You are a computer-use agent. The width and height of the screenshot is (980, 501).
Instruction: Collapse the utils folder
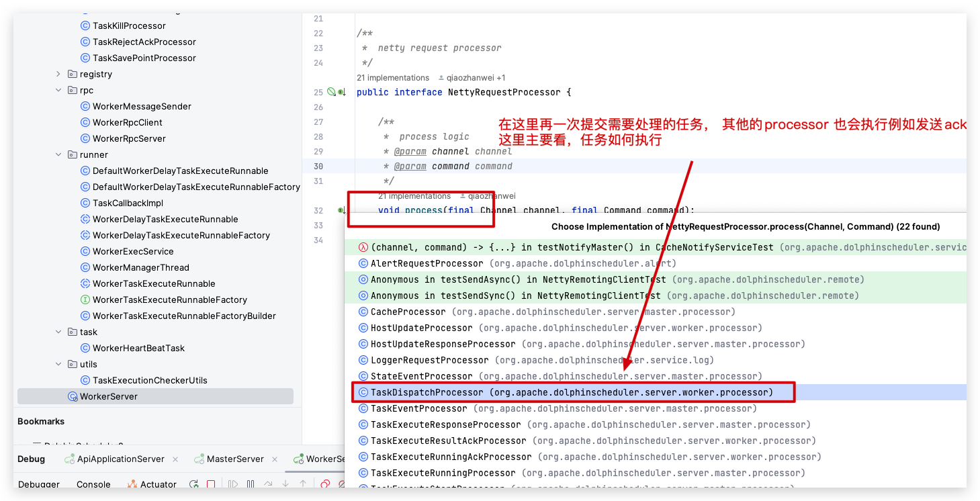tap(58, 364)
